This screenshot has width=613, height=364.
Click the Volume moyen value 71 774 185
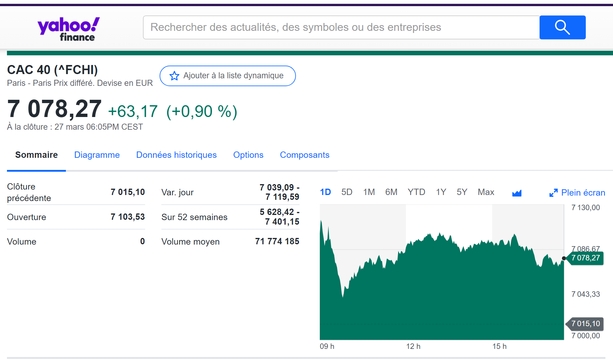tap(277, 241)
